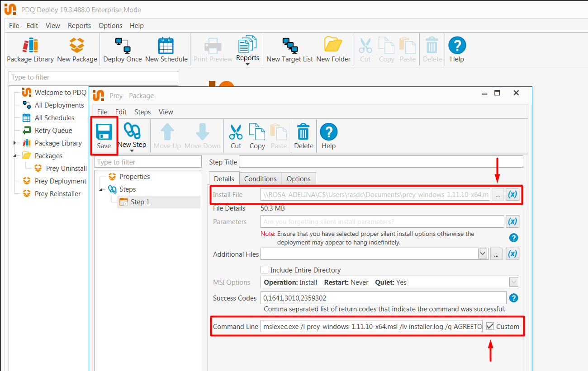Click the Step Title input field
Screen dimensions: 588x371
tap(381, 162)
